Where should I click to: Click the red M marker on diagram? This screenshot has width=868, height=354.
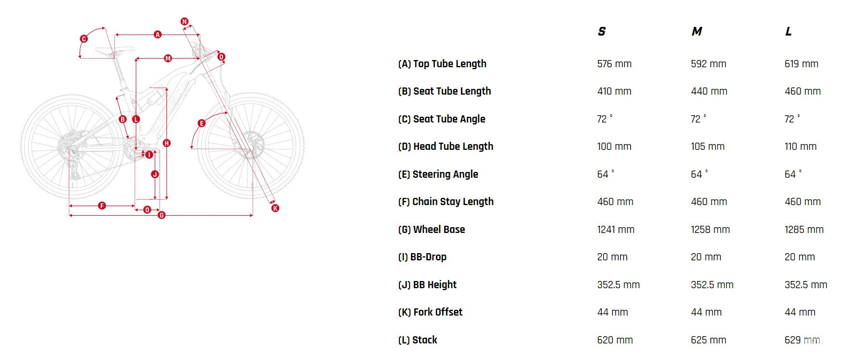168,59
